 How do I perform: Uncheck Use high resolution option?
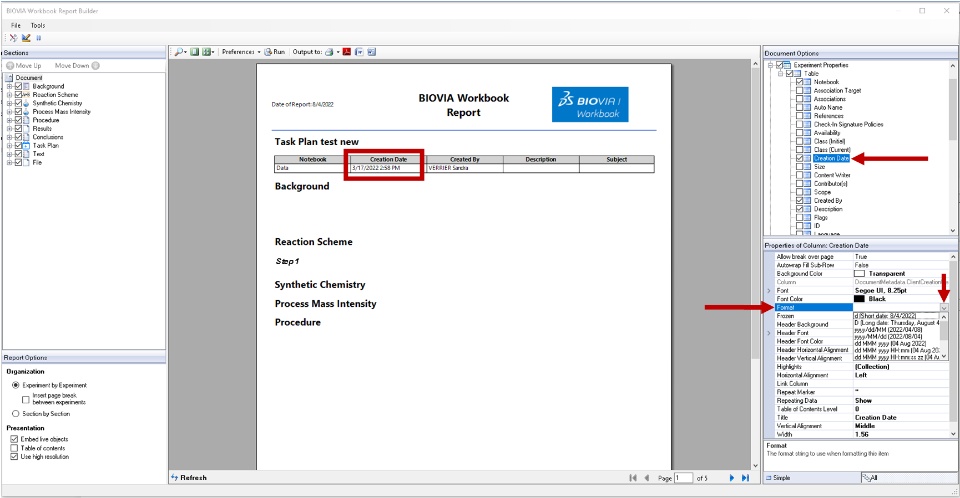pos(14,457)
